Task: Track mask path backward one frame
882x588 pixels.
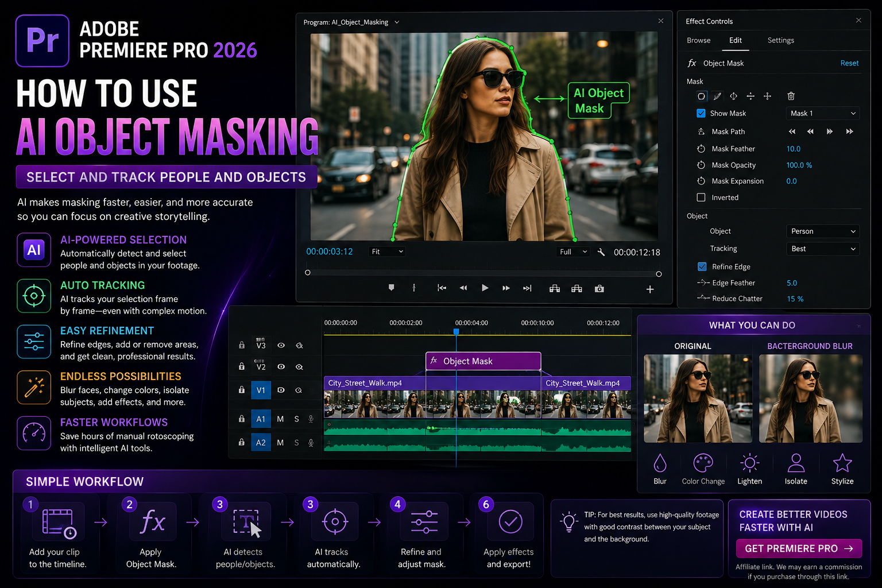Action: pos(810,131)
